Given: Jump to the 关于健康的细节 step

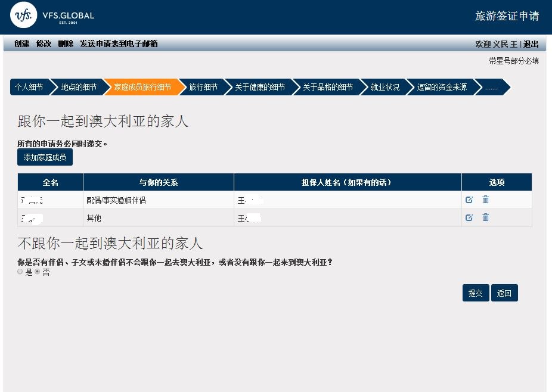Looking at the screenshot, I should (259, 87).
